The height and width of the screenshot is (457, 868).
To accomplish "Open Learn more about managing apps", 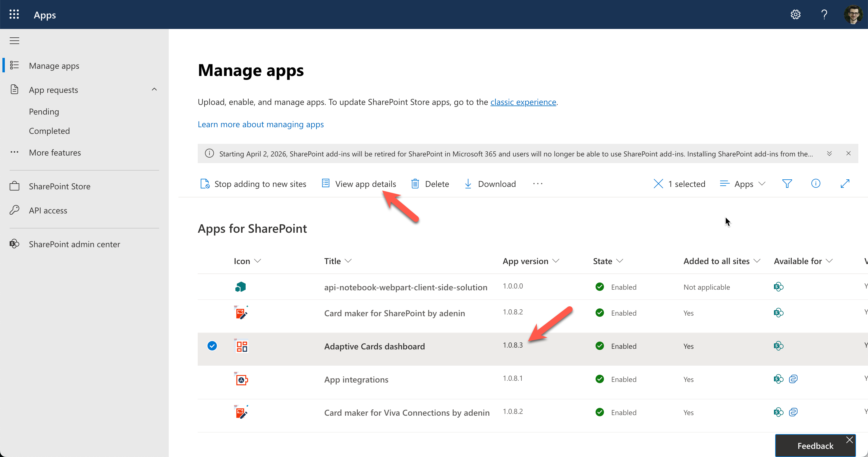I will click(x=260, y=124).
